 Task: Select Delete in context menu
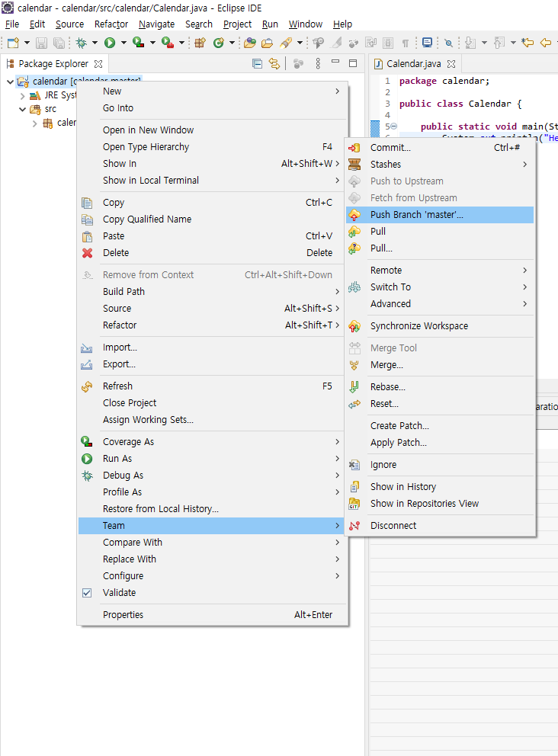[x=212, y=253]
